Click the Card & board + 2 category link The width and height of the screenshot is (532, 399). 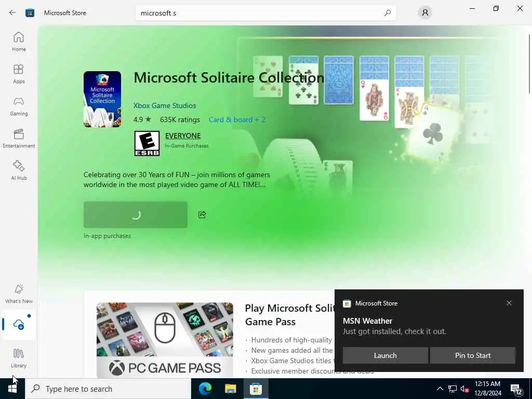click(237, 119)
